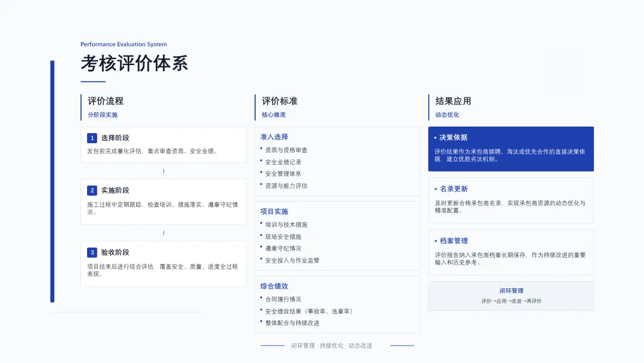Select the 档案管理 card title
This screenshot has width=644, height=363.
[x=454, y=241]
